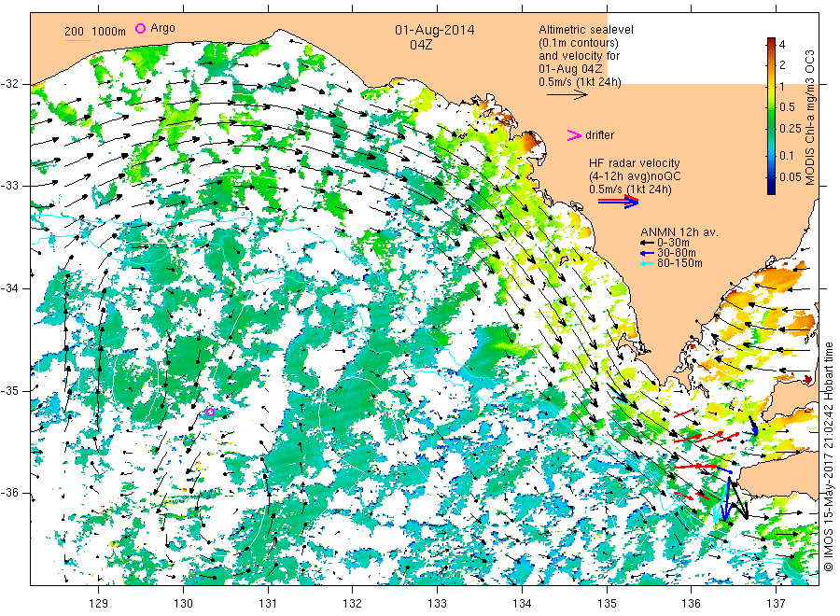
Task: Click the "HF radar velocity" text
Action: [x=635, y=163]
